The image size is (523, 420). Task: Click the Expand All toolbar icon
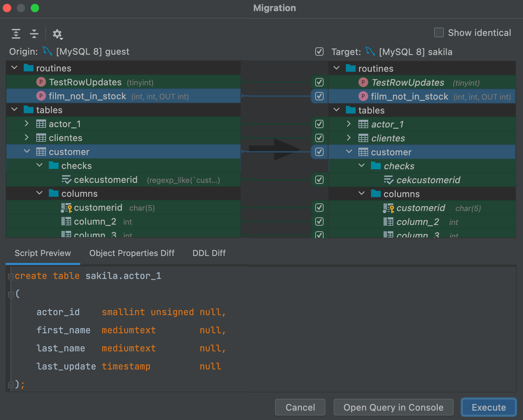[16, 34]
